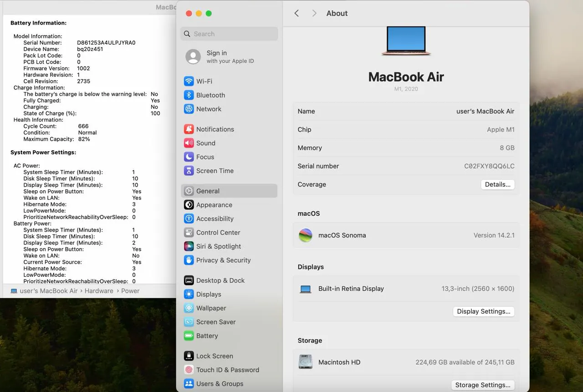Click Cycle Count value 666
This screenshot has height=392, width=583.
coord(83,126)
